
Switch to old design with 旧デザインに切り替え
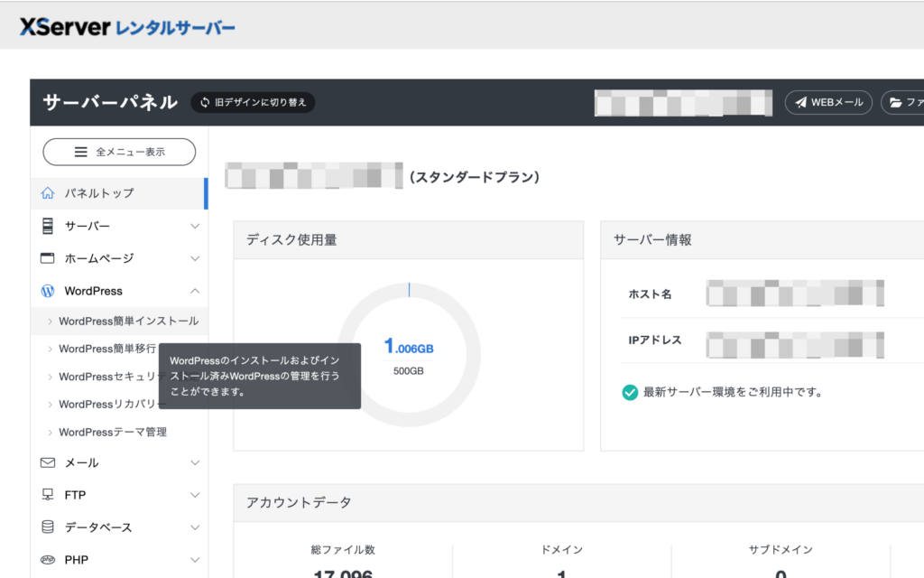[253, 102]
